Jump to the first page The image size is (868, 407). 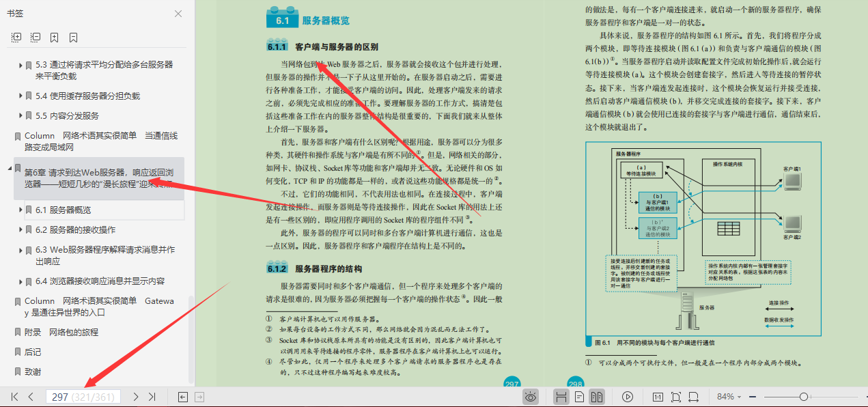coord(14,396)
